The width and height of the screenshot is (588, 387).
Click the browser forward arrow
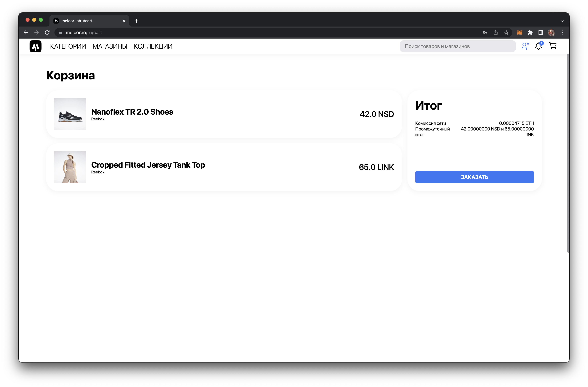pyautogui.click(x=37, y=32)
